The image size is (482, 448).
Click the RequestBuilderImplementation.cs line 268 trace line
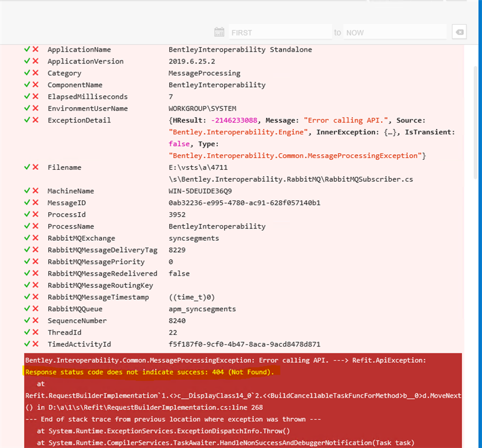(x=144, y=408)
